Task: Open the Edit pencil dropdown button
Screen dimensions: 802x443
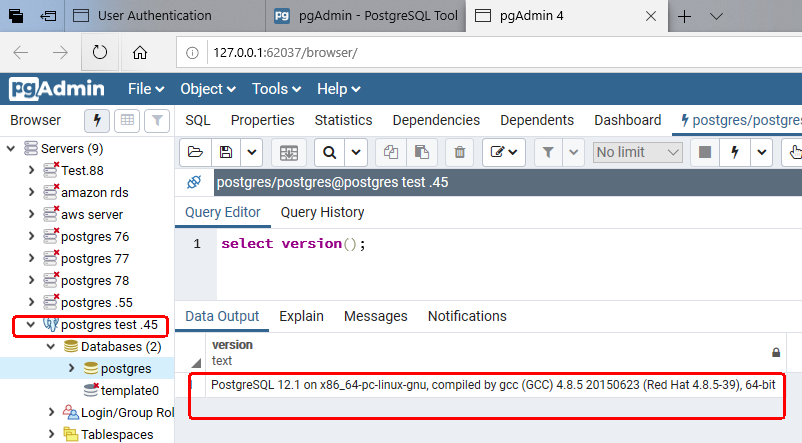Action: pos(504,152)
